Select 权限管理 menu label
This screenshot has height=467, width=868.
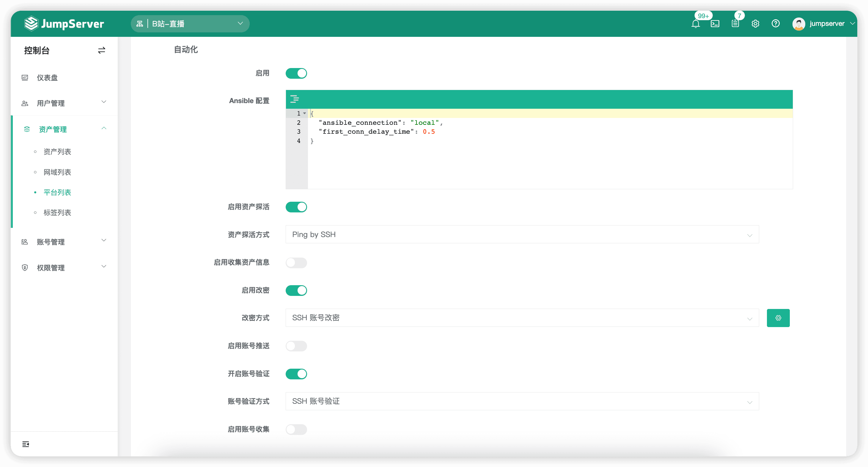pos(51,268)
